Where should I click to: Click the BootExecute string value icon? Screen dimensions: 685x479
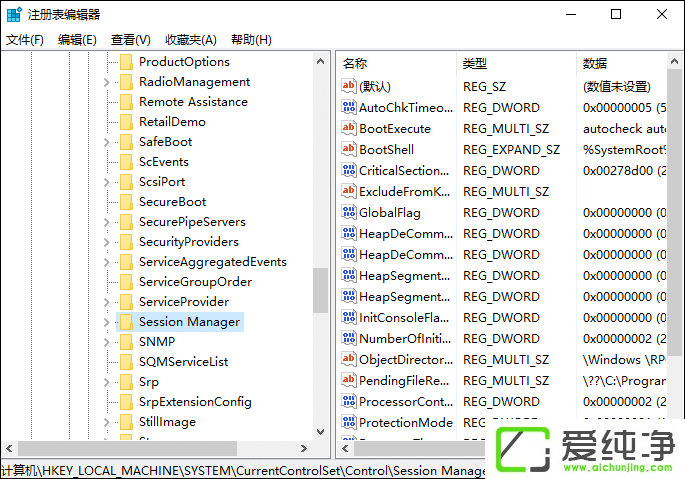click(349, 128)
